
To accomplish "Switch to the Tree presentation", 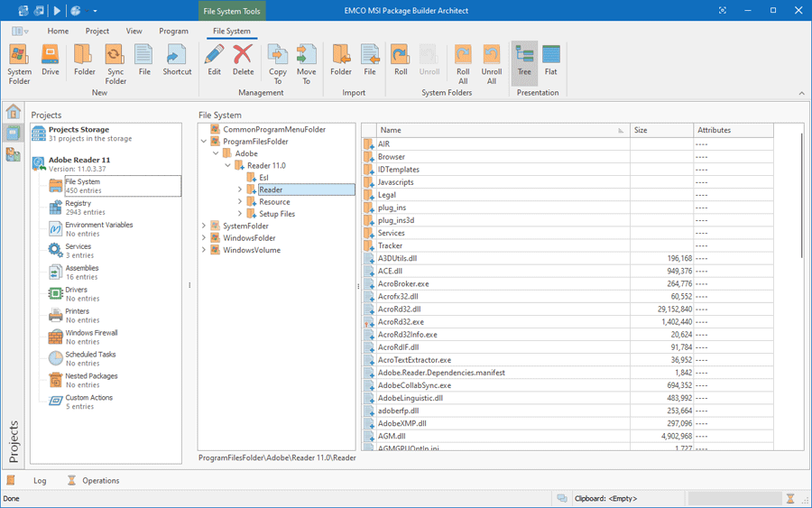I will point(524,64).
